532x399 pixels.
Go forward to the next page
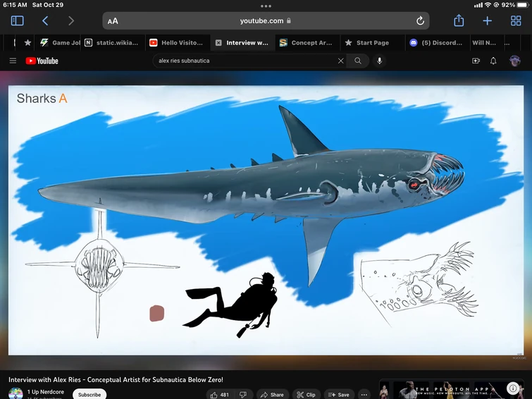click(71, 20)
